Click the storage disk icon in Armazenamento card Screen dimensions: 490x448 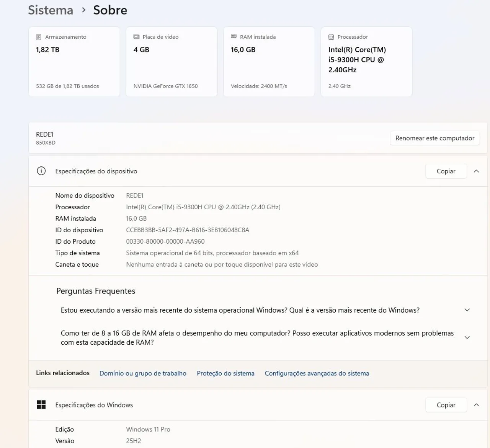click(x=39, y=37)
